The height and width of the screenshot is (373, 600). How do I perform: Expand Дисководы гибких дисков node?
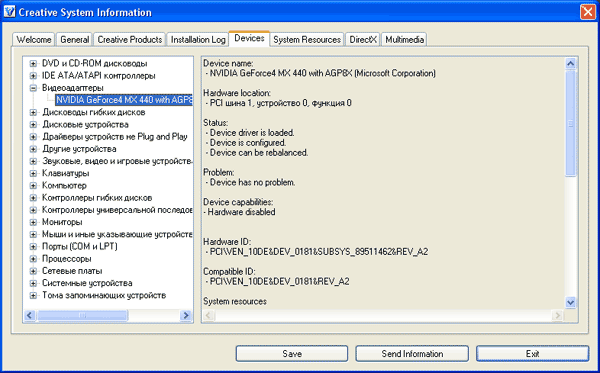pos(33,112)
